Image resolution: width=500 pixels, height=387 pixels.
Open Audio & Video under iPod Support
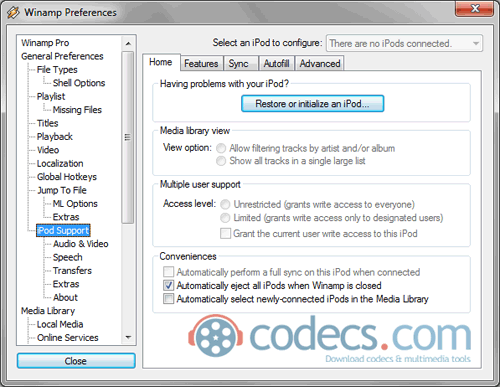tap(80, 244)
